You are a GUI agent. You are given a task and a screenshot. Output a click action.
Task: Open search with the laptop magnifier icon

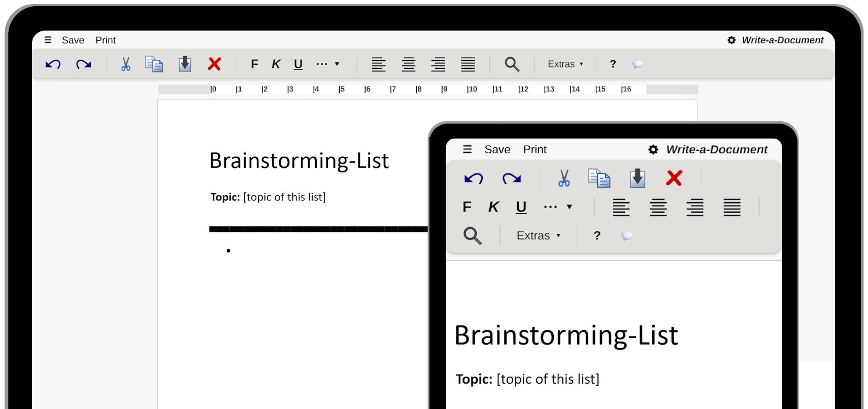512,64
